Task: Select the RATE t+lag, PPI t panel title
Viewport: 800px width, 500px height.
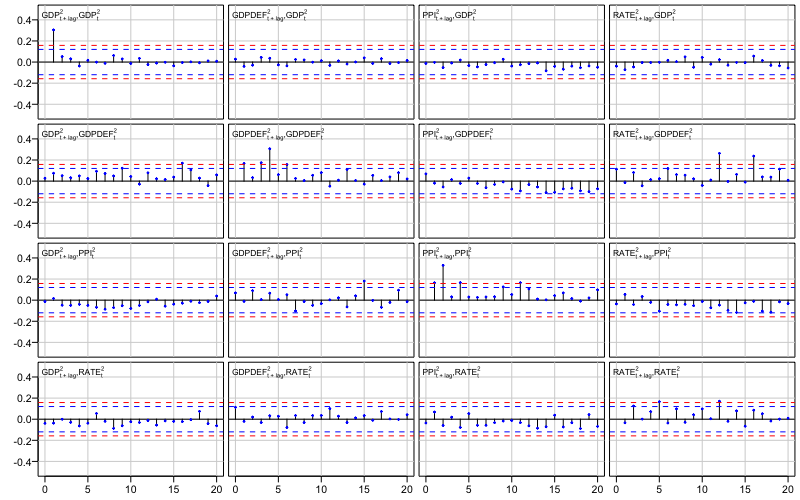Action: click(642, 253)
